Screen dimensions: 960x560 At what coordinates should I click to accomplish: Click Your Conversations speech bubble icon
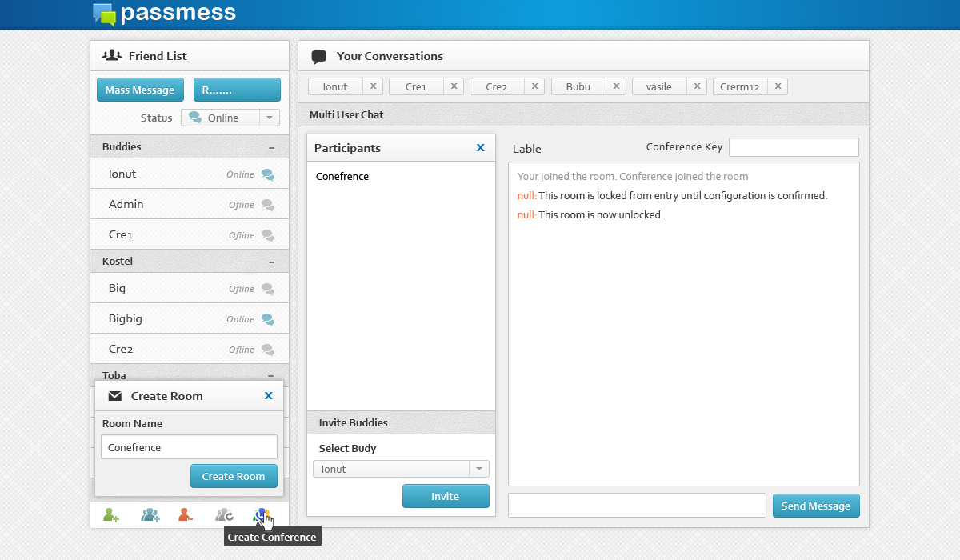click(x=319, y=57)
